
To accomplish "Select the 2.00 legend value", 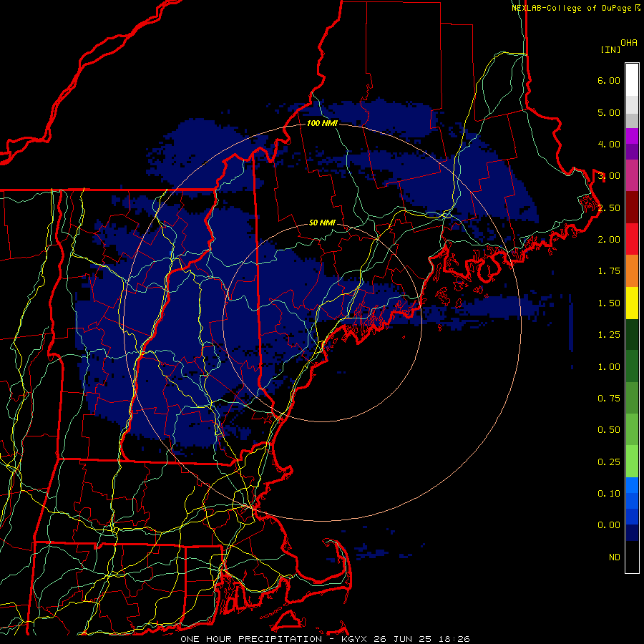I will pos(609,240).
